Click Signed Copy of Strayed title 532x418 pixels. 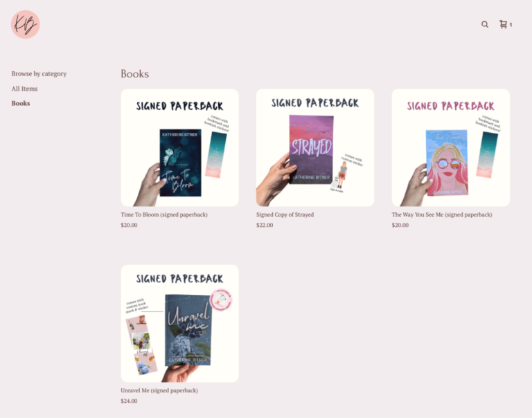285,215
